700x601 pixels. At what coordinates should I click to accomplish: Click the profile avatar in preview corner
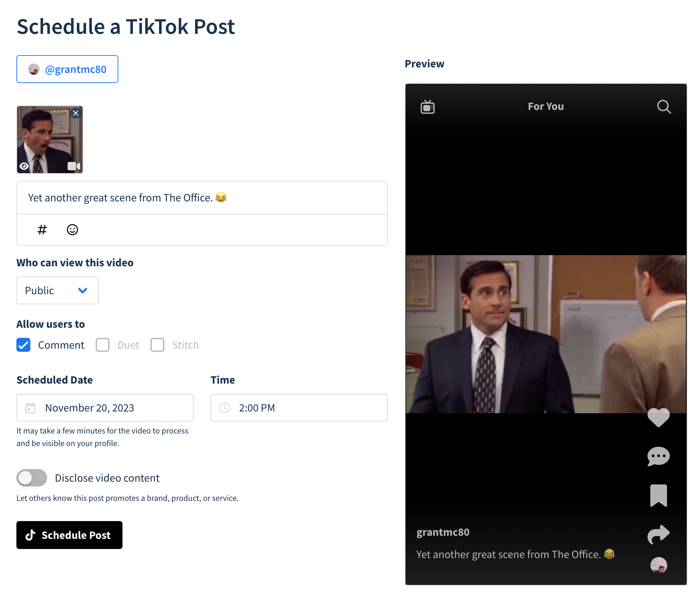tap(658, 565)
